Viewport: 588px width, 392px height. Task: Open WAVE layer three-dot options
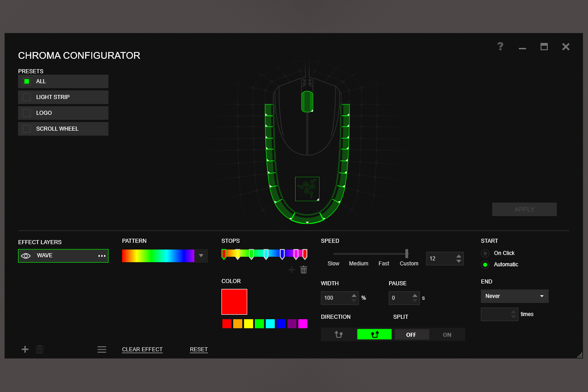point(102,256)
